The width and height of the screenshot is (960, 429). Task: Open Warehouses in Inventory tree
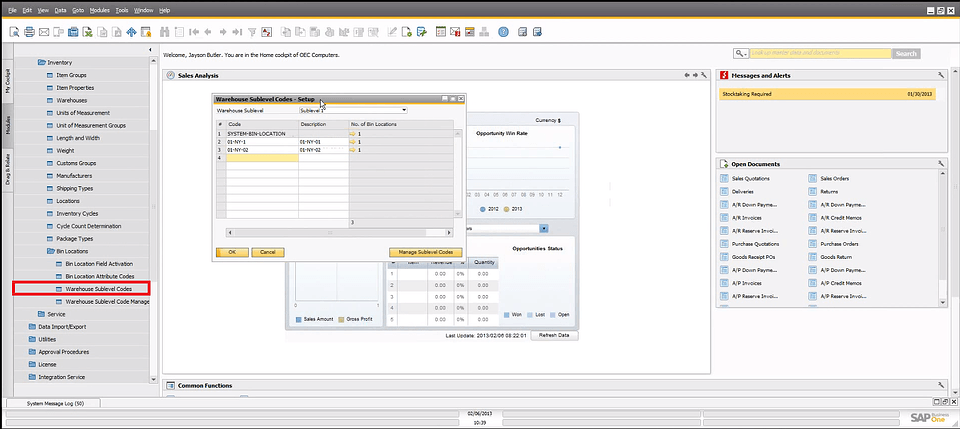[72, 100]
